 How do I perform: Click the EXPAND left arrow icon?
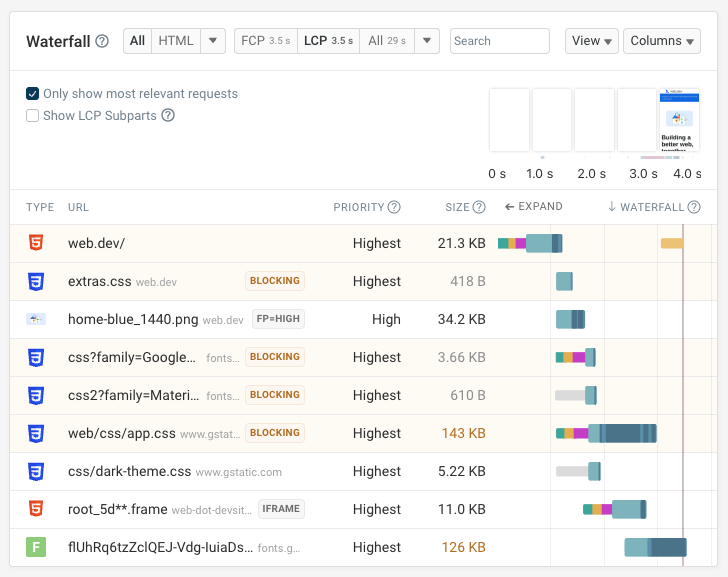509,207
